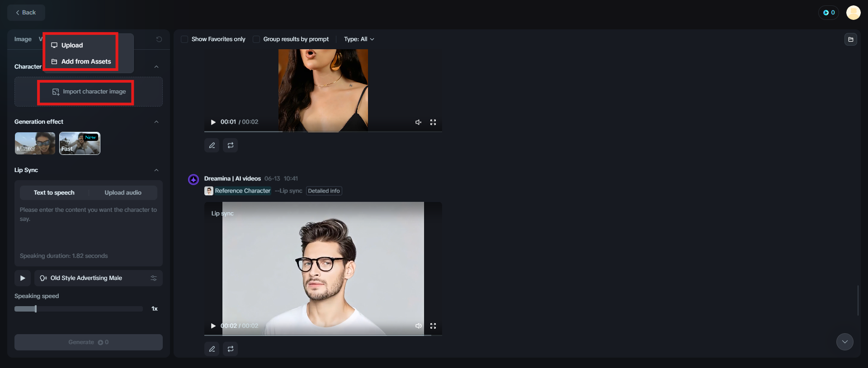Collapse the Character section
This screenshot has width=868, height=368.
tap(156, 67)
